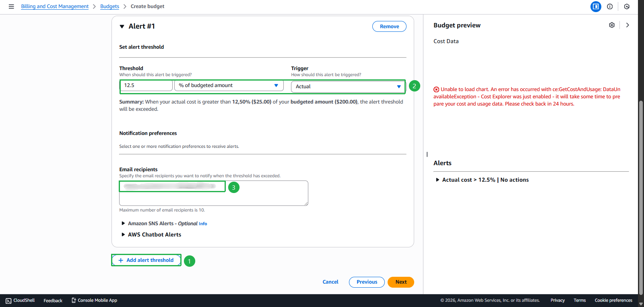
Task: Open the Trigger dropdown showing Actual
Action: (348, 87)
